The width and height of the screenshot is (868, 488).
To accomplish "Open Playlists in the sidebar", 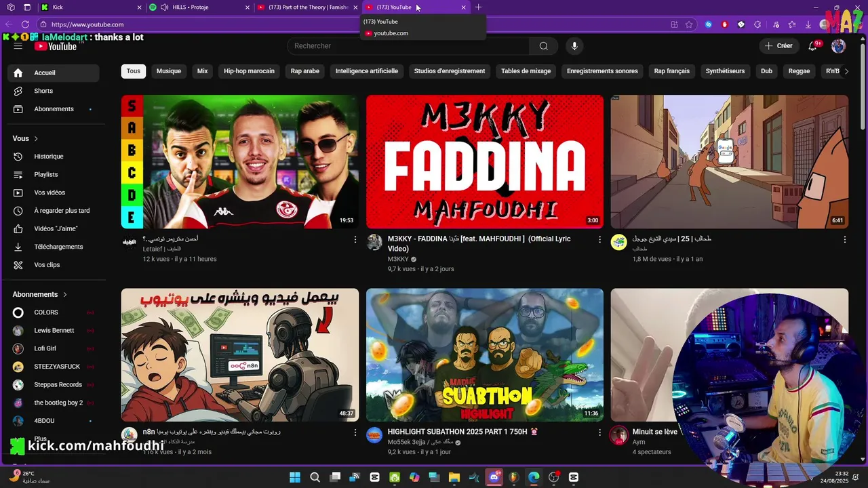I will 54,175.
